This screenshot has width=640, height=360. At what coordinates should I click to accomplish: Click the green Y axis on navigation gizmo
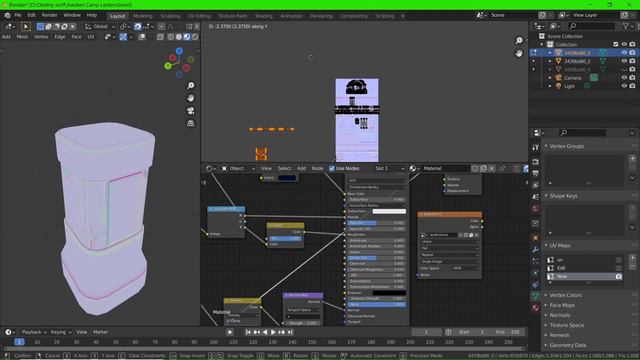(167, 66)
